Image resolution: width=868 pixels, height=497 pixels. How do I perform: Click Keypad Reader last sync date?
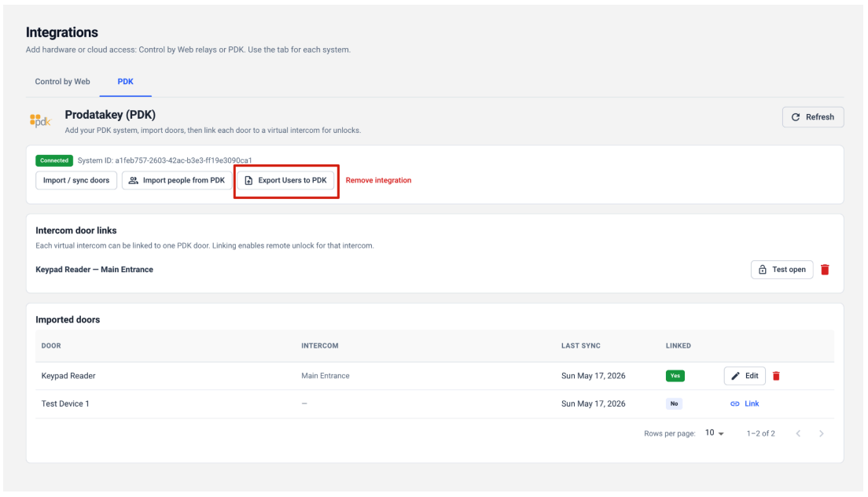(x=593, y=376)
